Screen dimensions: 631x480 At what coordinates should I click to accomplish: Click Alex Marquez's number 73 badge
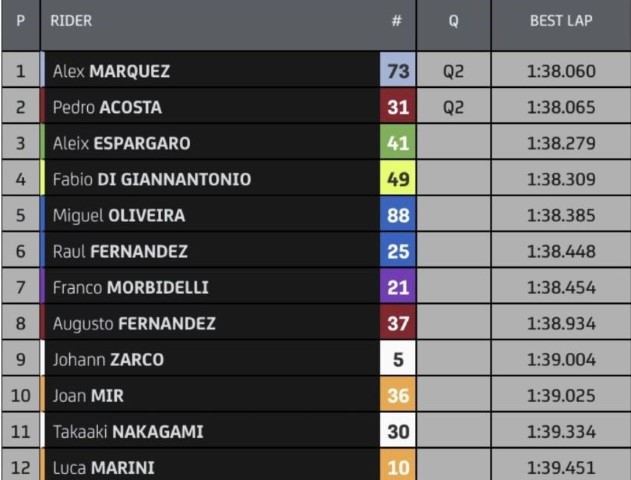click(x=398, y=71)
